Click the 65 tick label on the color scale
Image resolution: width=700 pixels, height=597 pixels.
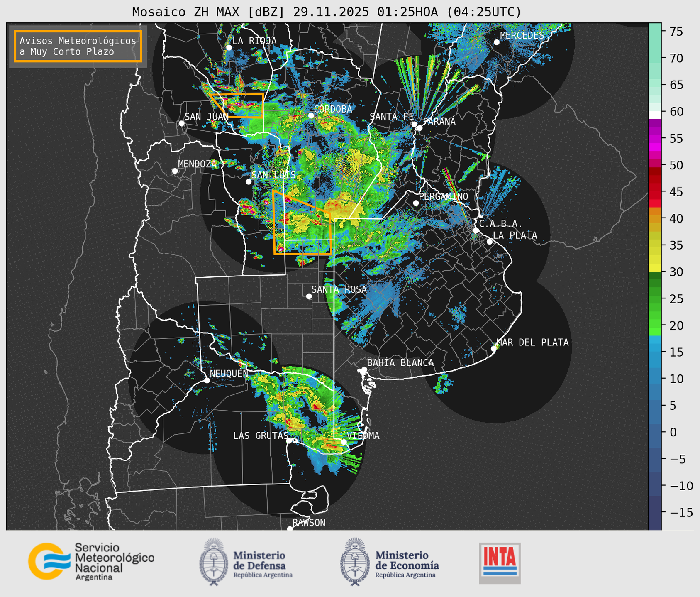coord(676,85)
